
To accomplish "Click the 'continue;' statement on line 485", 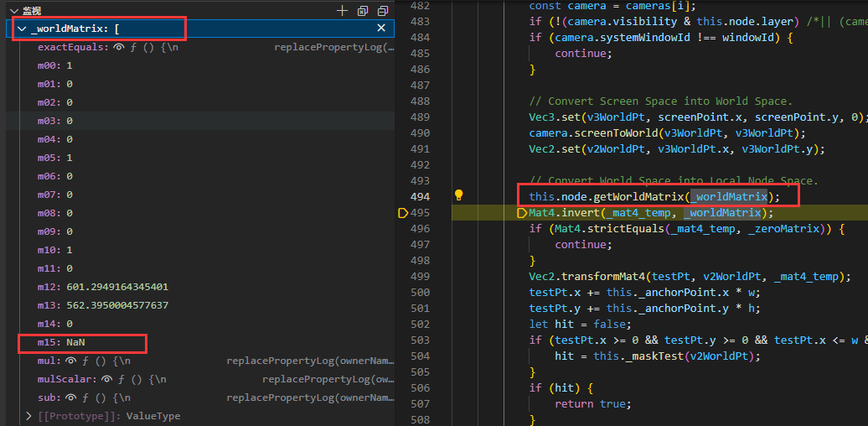I will coord(584,53).
